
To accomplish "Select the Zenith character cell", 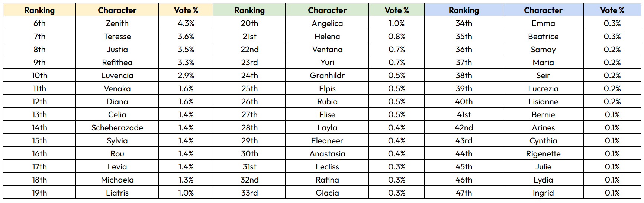I will pos(117,23).
